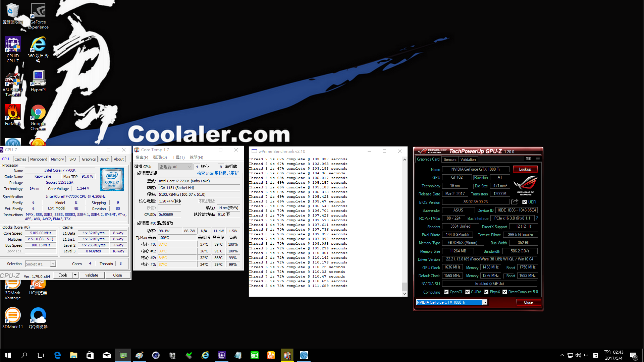This screenshot has height=362, width=644.
Task: Switch to the SPD tab in CPU-Z
Action: point(73,159)
